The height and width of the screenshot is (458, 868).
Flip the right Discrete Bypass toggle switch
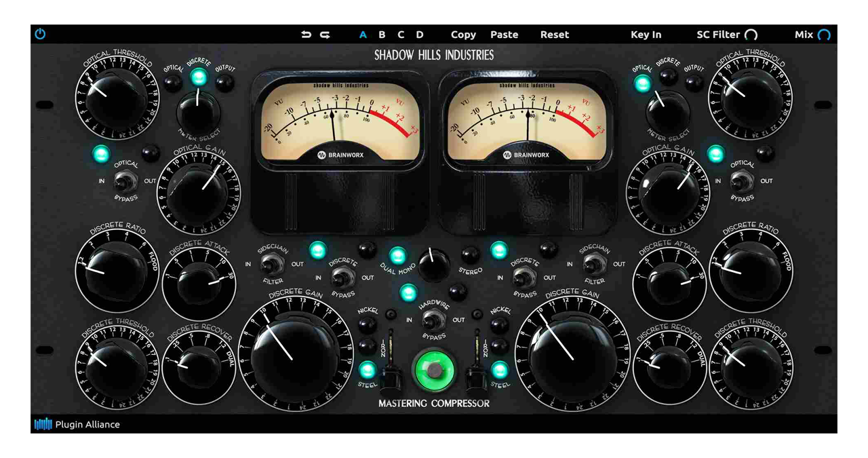coord(524,278)
